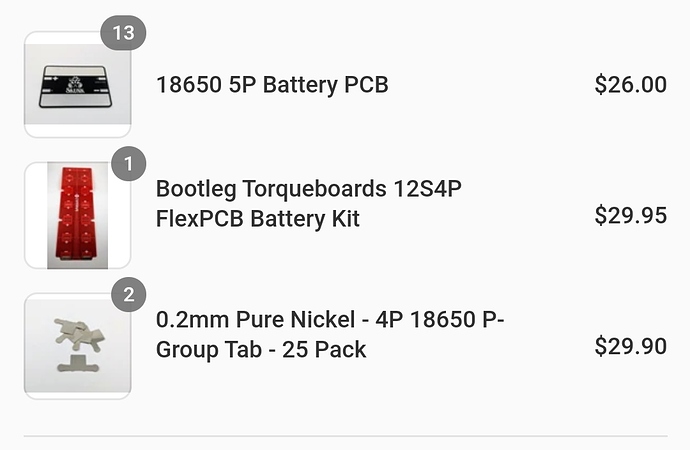Click the word Torqueboards in the product title
690x450 pixels.
click(x=314, y=189)
